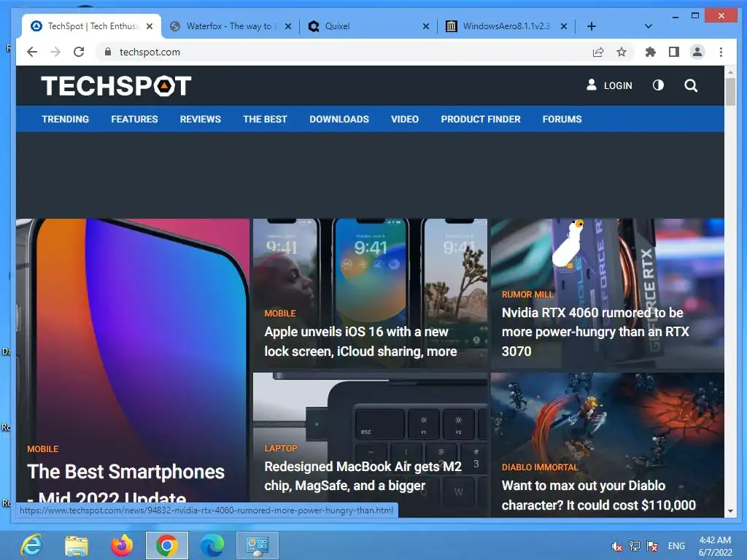Close the Quixel tab
Screen dimensions: 747x560
pyautogui.click(x=426, y=26)
